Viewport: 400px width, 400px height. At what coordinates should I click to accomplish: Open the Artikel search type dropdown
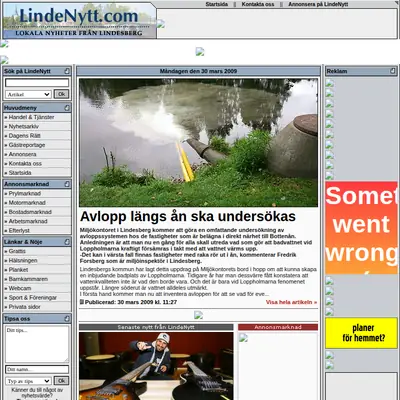point(28,94)
